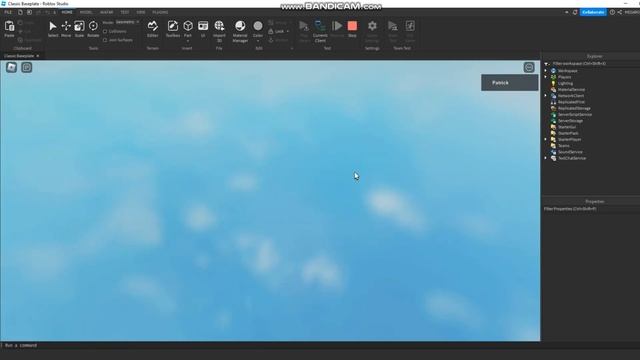
Task: Click the Teams service icon
Action: 553,146
